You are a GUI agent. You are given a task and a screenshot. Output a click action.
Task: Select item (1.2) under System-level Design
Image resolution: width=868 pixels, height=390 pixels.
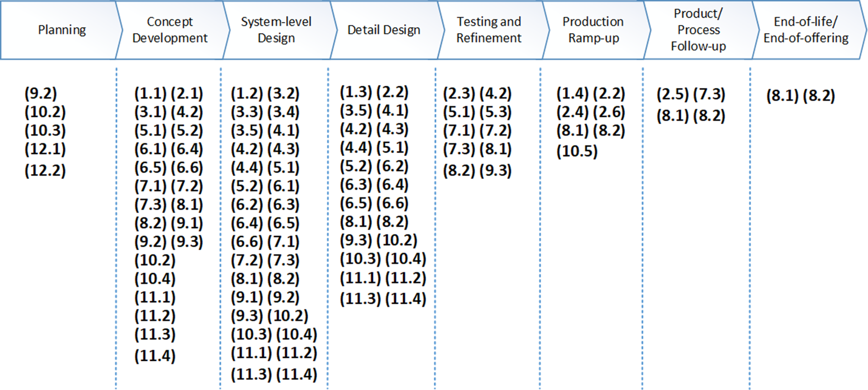point(247,94)
